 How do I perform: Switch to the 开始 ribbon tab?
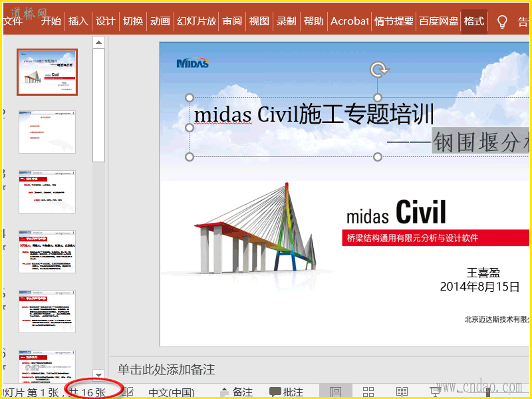[51, 21]
